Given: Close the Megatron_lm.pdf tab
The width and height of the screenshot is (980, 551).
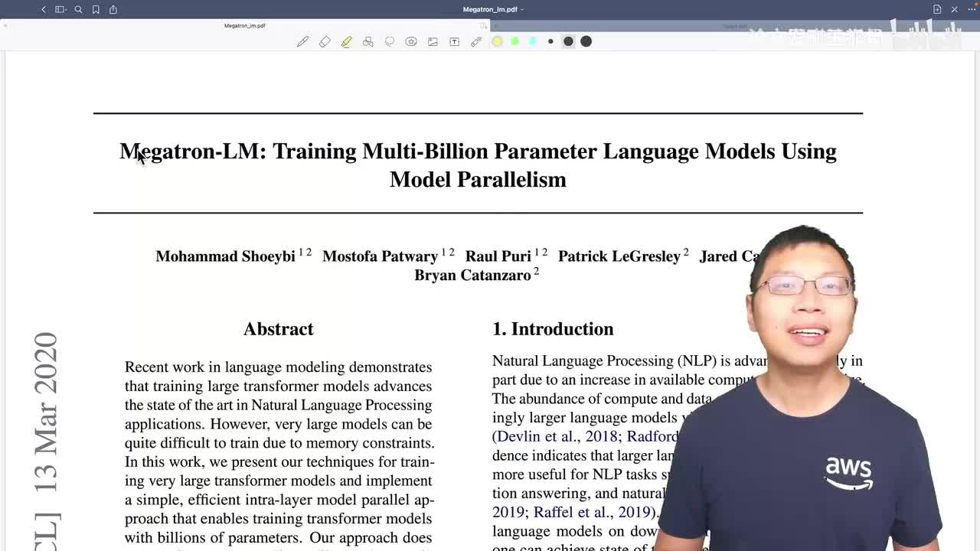Looking at the screenshot, I should click(5, 26).
